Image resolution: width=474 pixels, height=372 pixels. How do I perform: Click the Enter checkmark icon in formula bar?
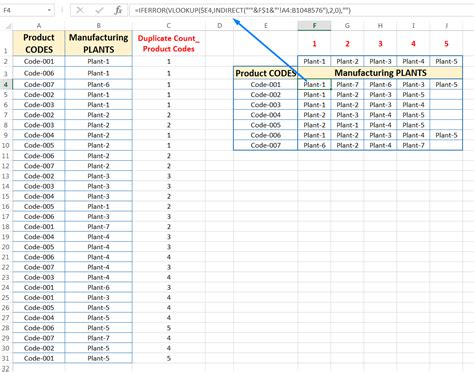click(x=99, y=10)
